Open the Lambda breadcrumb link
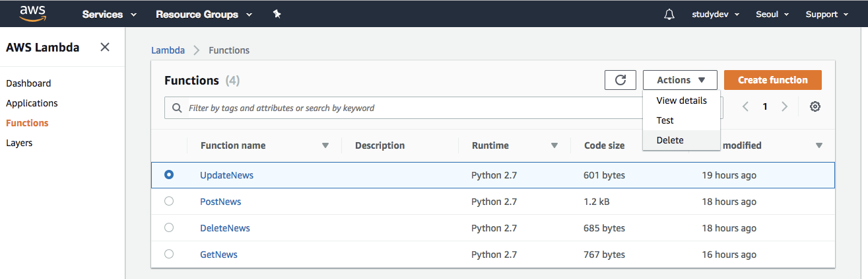The height and width of the screenshot is (279, 868). point(168,50)
